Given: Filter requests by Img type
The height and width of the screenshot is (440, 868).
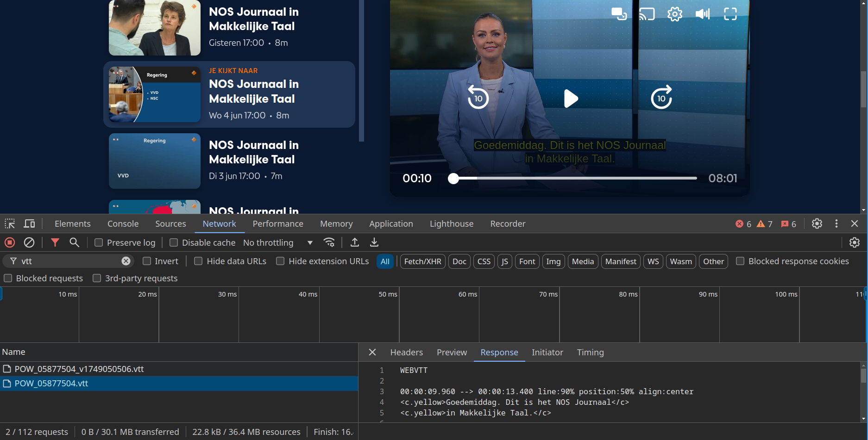Looking at the screenshot, I should pos(553,261).
